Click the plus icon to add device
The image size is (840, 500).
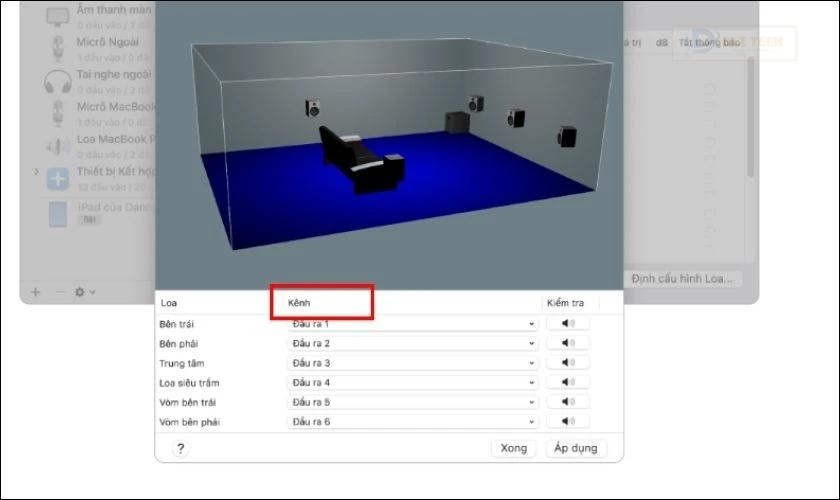36,292
